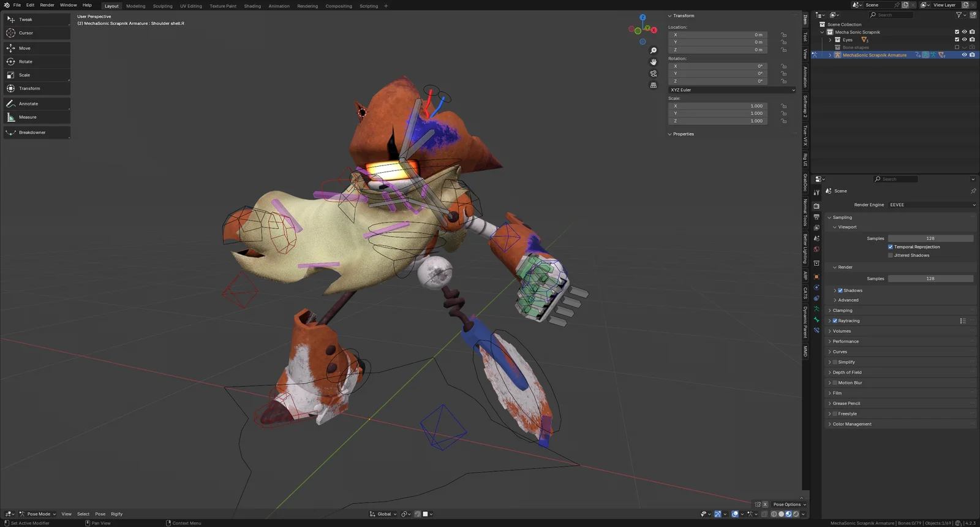Screen dimensions: 980x527
Task: Open the Output properties tab icon
Action: (x=816, y=217)
